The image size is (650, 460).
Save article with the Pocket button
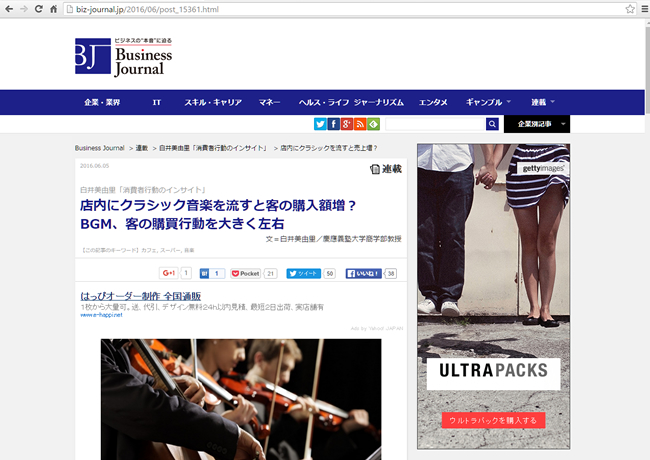point(246,273)
